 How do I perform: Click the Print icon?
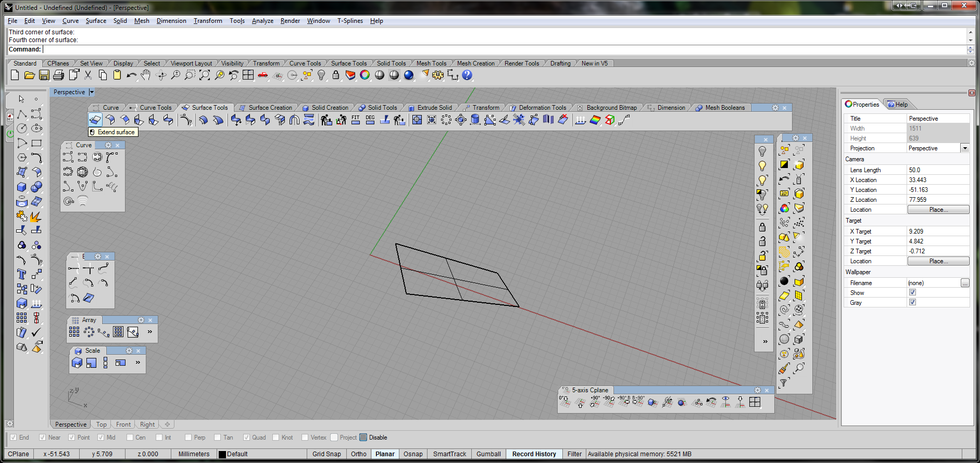point(59,75)
